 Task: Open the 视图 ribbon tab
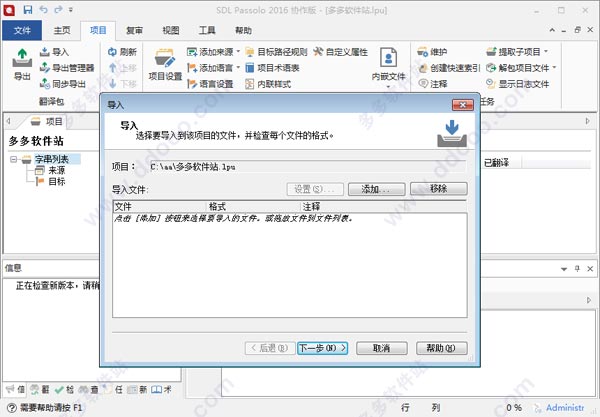[x=171, y=30]
